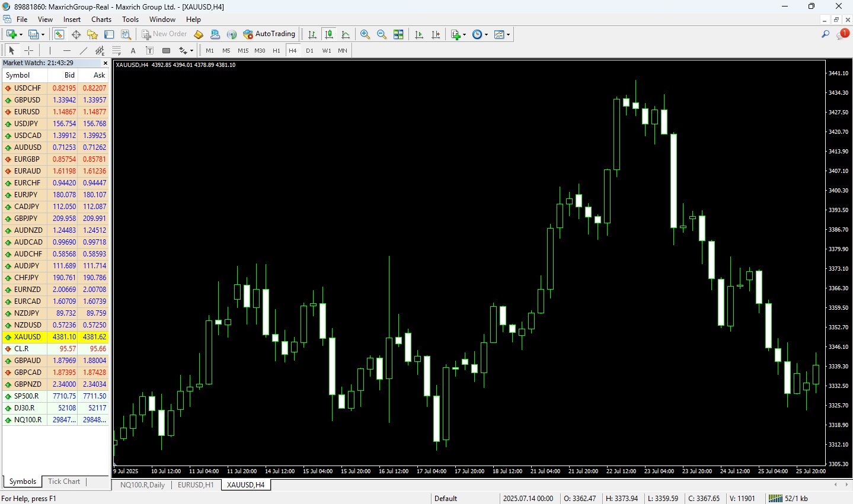This screenshot has height=504, width=853.
Task: Tile the chart windows
Action: (x=398, y=34)
